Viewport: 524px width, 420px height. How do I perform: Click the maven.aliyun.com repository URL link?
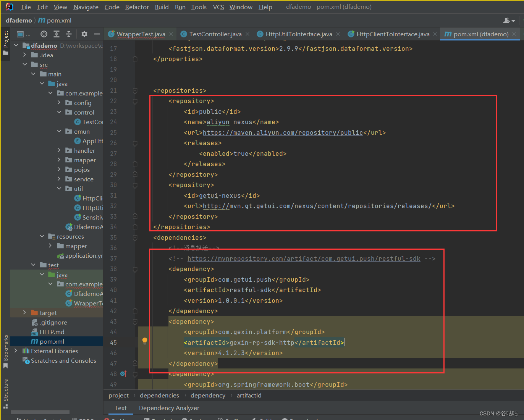pyautogui.click(x=283, y=133)
